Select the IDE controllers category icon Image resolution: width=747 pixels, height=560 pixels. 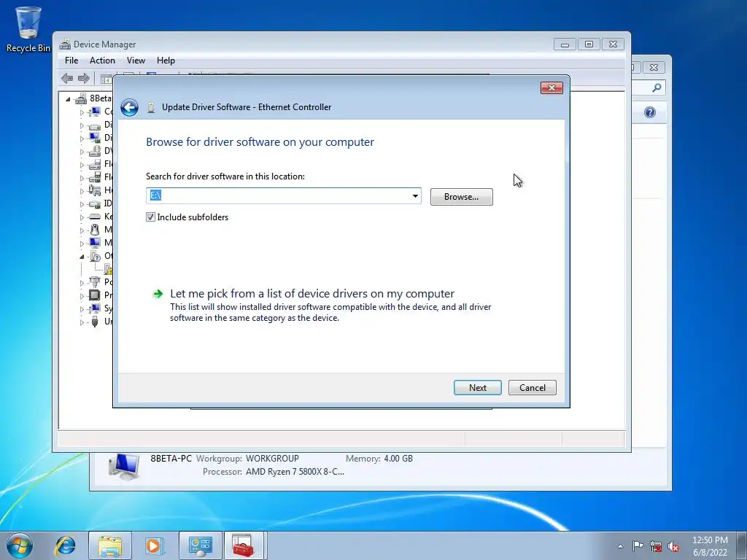click(95, 204)
